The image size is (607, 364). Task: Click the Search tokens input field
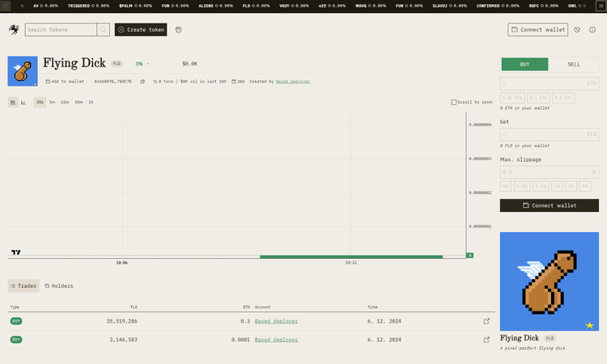coord(61,30)
